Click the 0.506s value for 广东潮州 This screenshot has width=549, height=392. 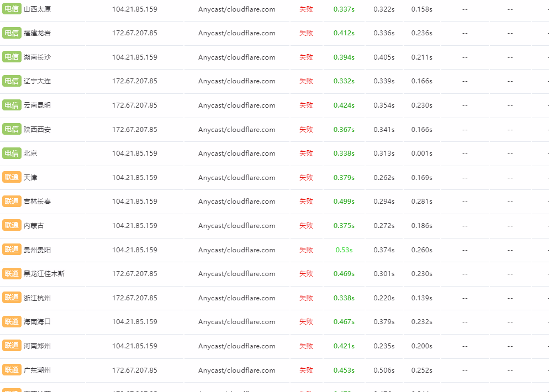[384, 370]
